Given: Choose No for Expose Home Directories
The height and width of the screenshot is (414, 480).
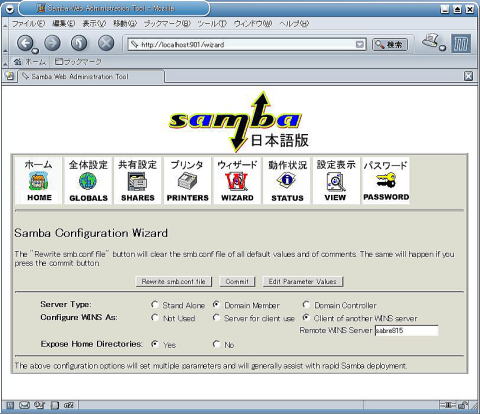Looking at the screenshot, I should coord(217,344).
